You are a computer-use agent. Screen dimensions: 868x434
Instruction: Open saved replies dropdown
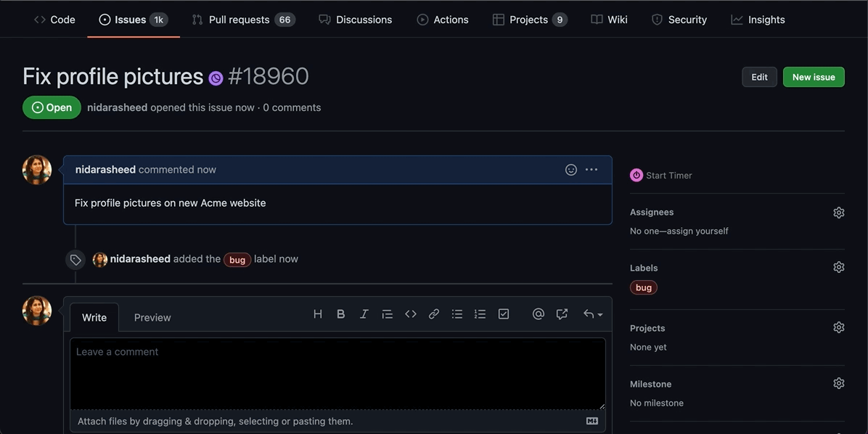pyautogui.click(x=593, y=314)
